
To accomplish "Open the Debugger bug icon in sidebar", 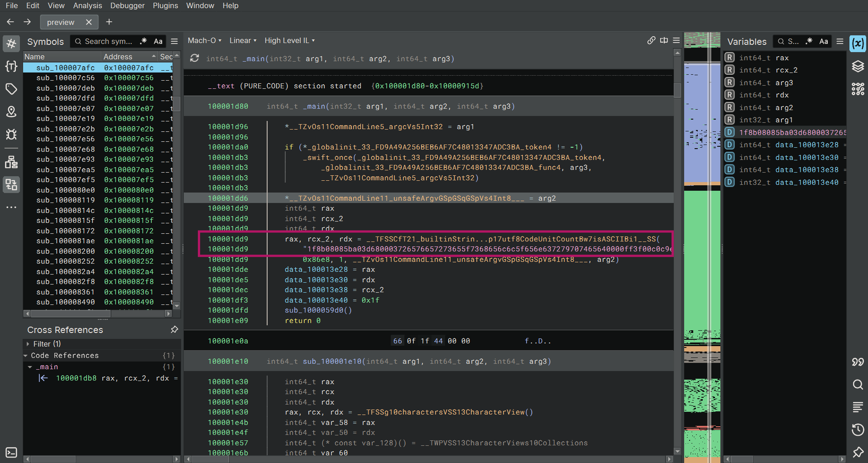I will click(11, 134).
